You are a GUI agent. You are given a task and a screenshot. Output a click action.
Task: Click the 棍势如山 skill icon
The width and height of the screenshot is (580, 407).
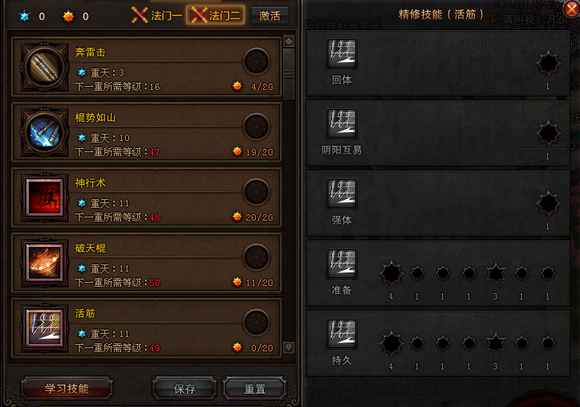pos(45,132)
